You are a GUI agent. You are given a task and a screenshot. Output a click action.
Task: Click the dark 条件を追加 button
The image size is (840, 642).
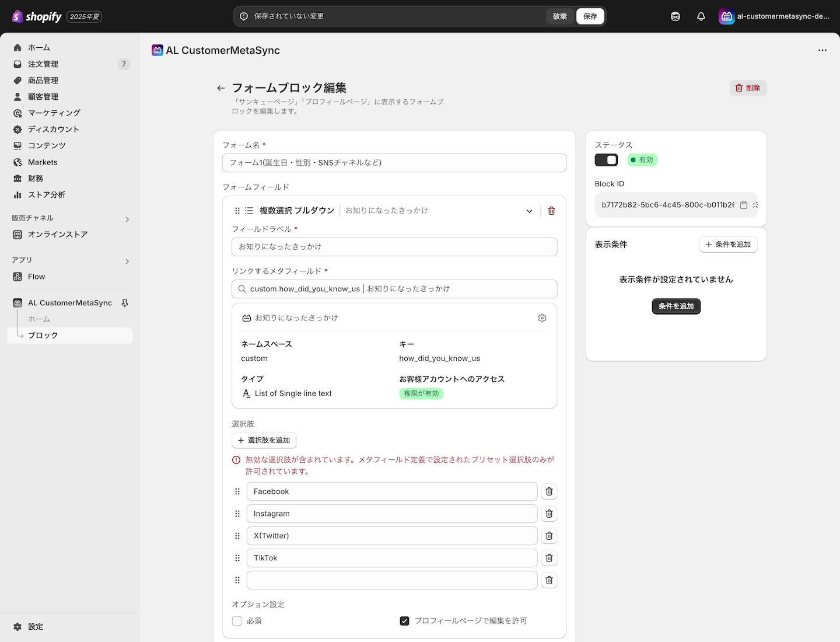coord(676,306)
